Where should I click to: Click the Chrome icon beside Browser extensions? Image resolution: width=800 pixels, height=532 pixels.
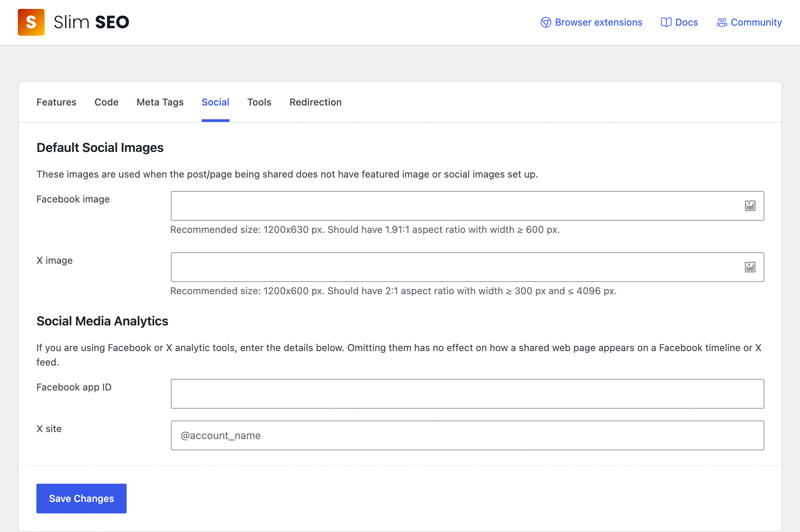point(546,22)
